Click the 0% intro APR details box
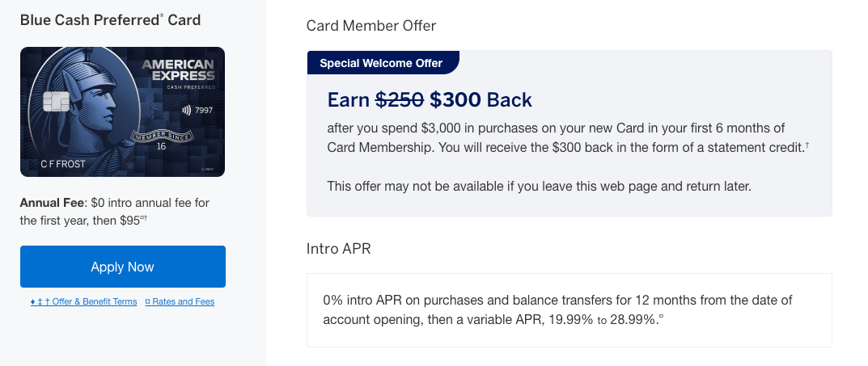This screenshot has height=366, width=868. 569,310
